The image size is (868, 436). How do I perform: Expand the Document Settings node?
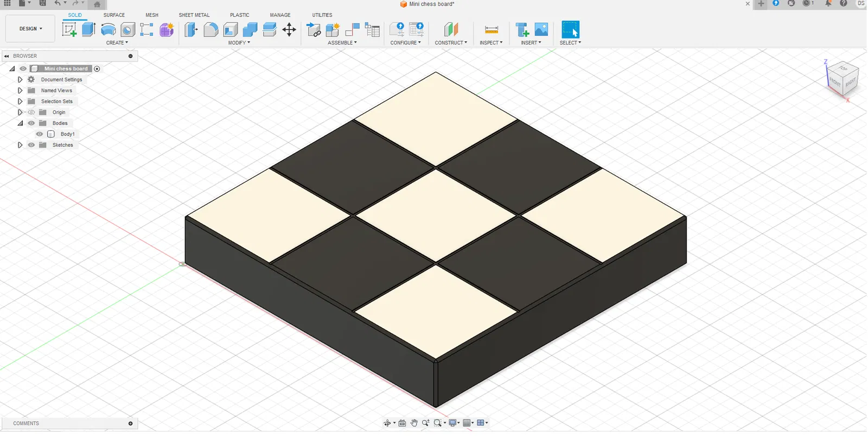click(20, 80)
